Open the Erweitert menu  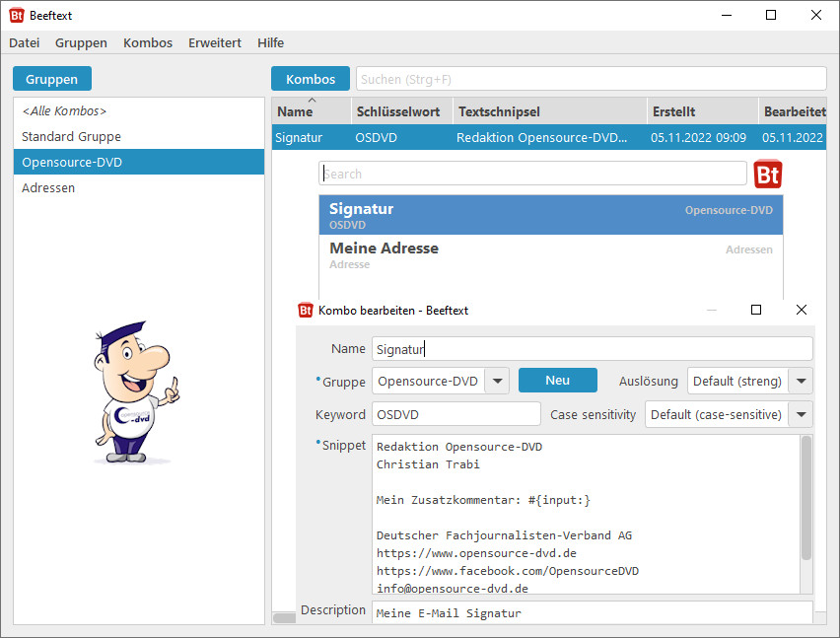214,42
